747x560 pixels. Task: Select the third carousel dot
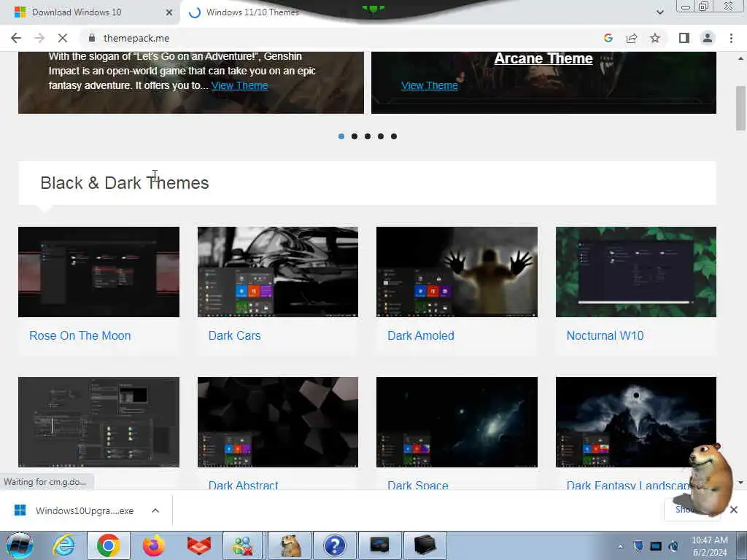point(368,136)
